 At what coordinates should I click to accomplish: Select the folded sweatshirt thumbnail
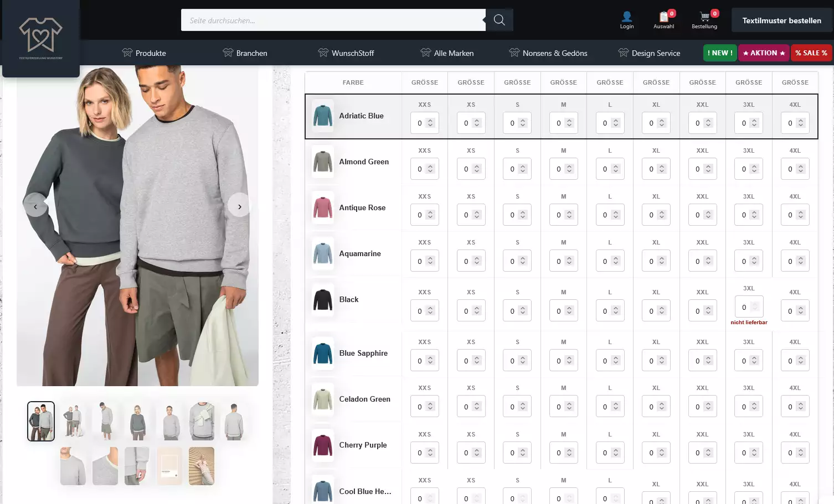(202, 421)
